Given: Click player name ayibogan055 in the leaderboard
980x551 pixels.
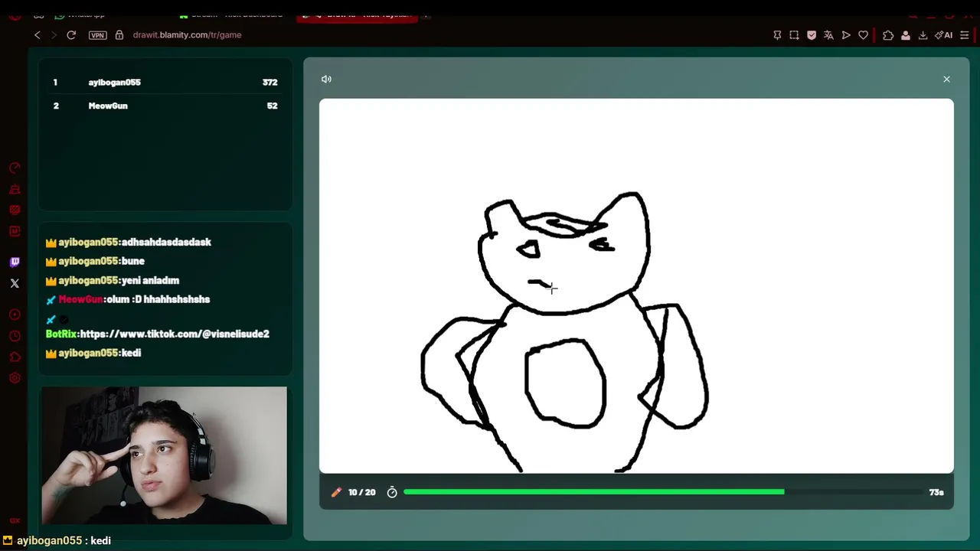Looking at the screenshot, I should [x=114, y=82].
